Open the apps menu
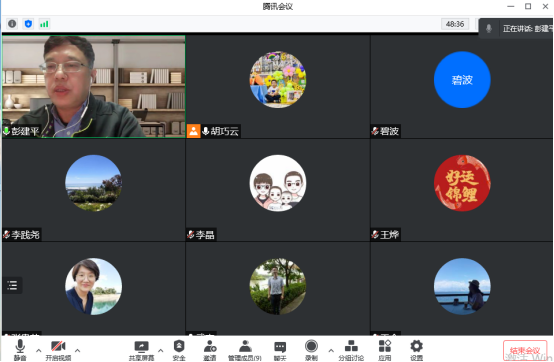 coord(384,350)
